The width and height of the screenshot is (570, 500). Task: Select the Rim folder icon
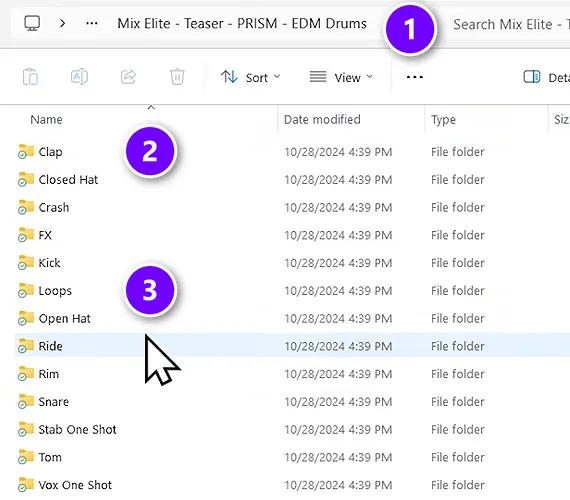(26, 373)
